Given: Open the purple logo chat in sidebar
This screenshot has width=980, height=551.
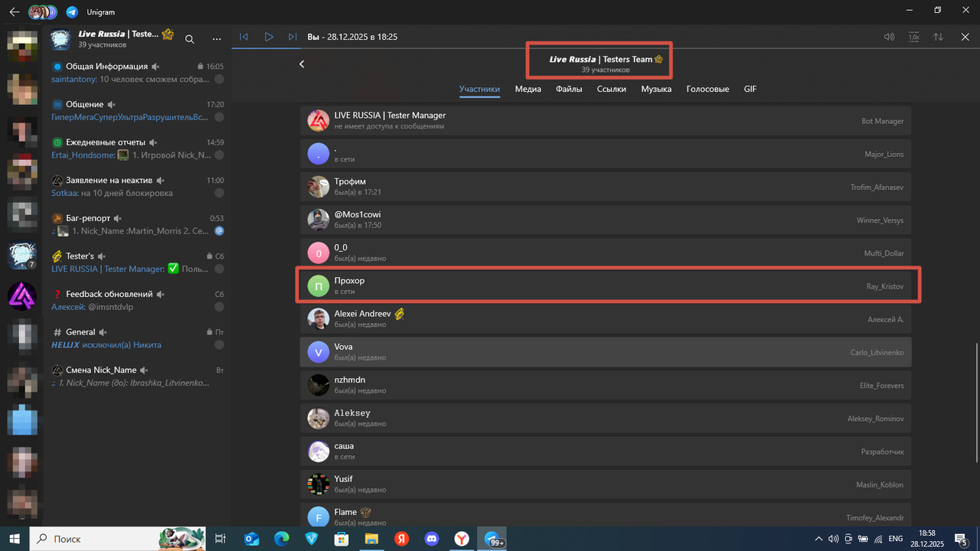Looking at the screenshot, I should pos(21,295).
